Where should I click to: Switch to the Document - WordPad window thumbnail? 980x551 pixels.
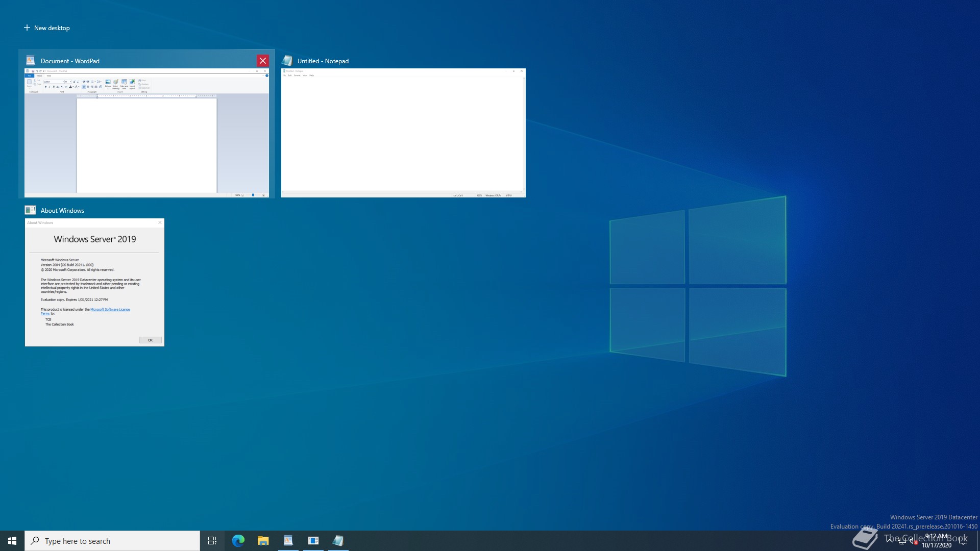click(x=147, y=133)
